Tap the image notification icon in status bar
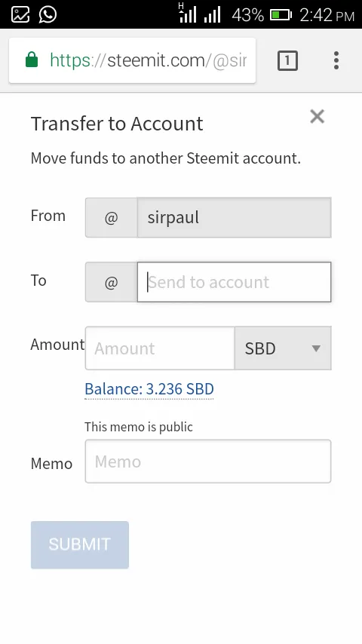This screenshot has height=644, width=362. (x=20, y=15)
